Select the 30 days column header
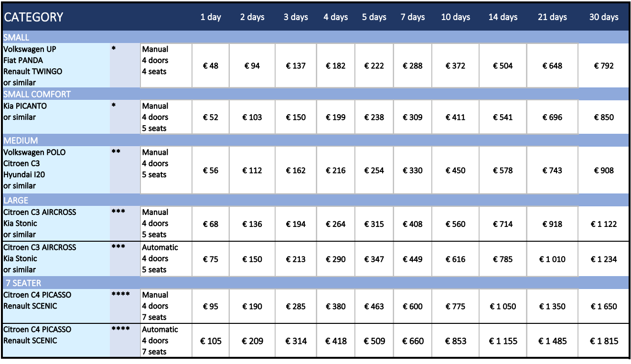This screenshot has width=631, height=364. (x=604, y=17)
